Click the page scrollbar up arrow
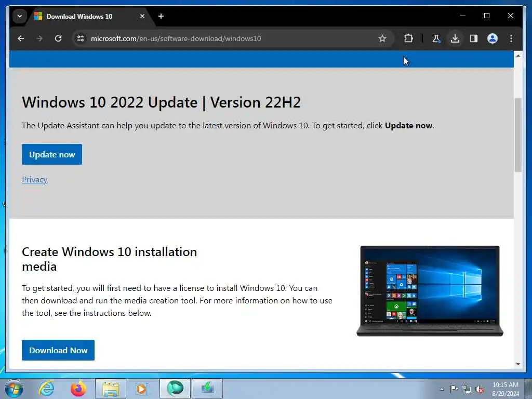The image size is (532, 399). click(518, 55)
